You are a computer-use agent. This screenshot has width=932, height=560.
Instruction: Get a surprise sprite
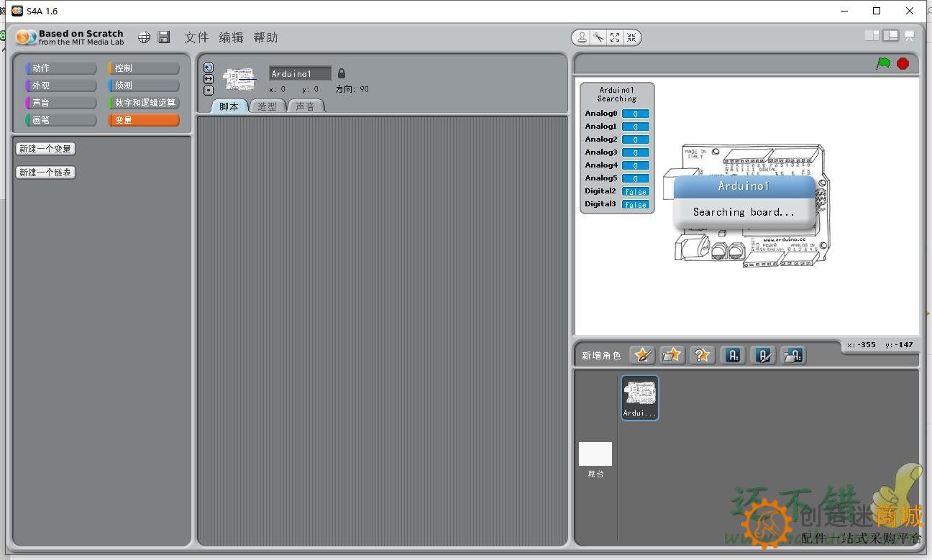point(702,354)
